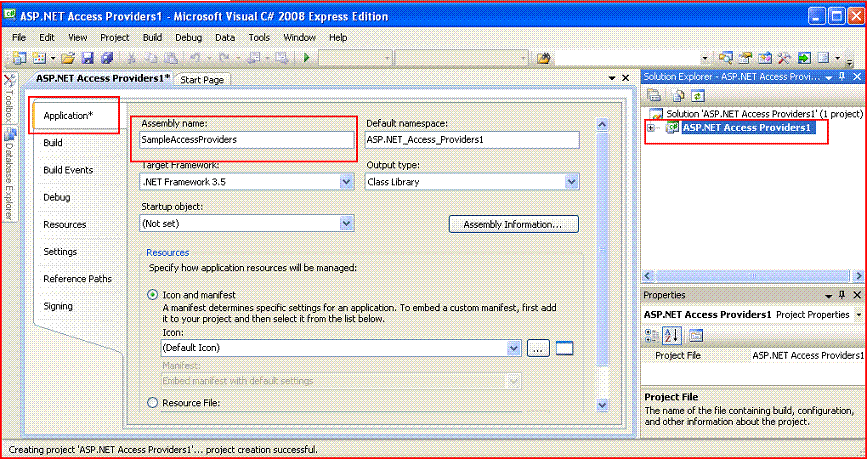The height and width of the screenshot is (459, 867).
Task: Click Property Pages icon in Properties panel
Action: 696,335
